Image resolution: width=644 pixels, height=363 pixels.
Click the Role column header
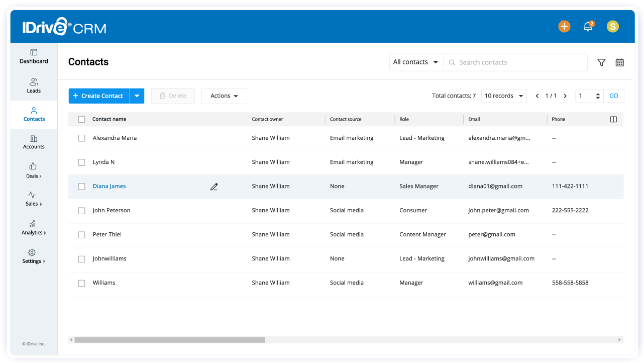click(404, 119)
